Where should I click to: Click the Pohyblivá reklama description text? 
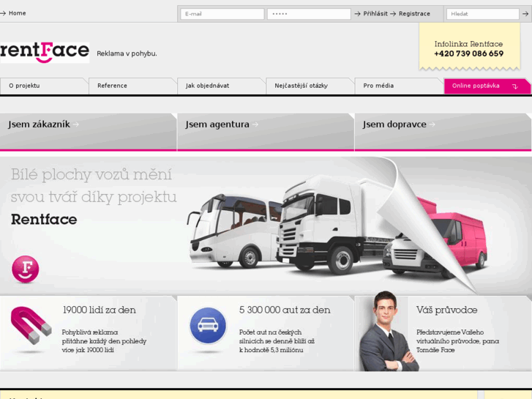(x=104, y=341)
